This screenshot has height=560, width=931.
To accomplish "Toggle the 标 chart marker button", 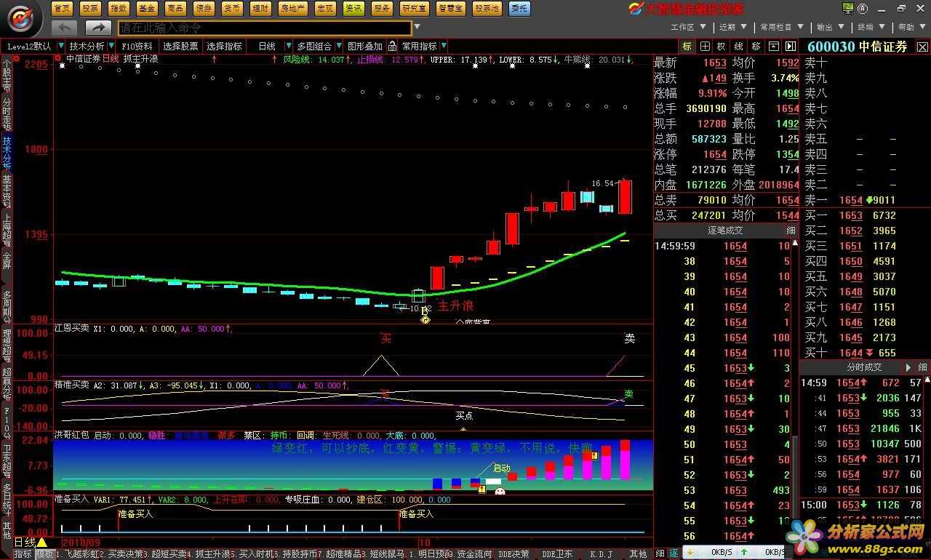I will [687, 46].
